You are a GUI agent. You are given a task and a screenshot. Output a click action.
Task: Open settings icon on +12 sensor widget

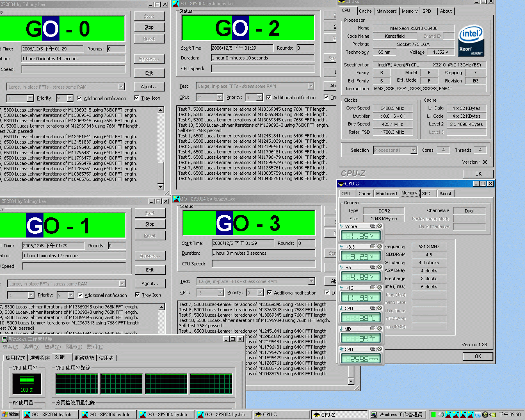click(373, 288)
